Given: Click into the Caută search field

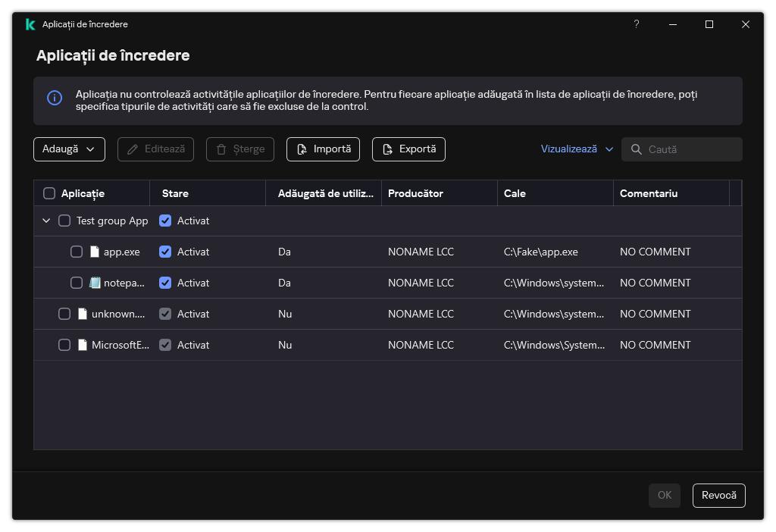Looking at the screenshot, I should 690,149.
